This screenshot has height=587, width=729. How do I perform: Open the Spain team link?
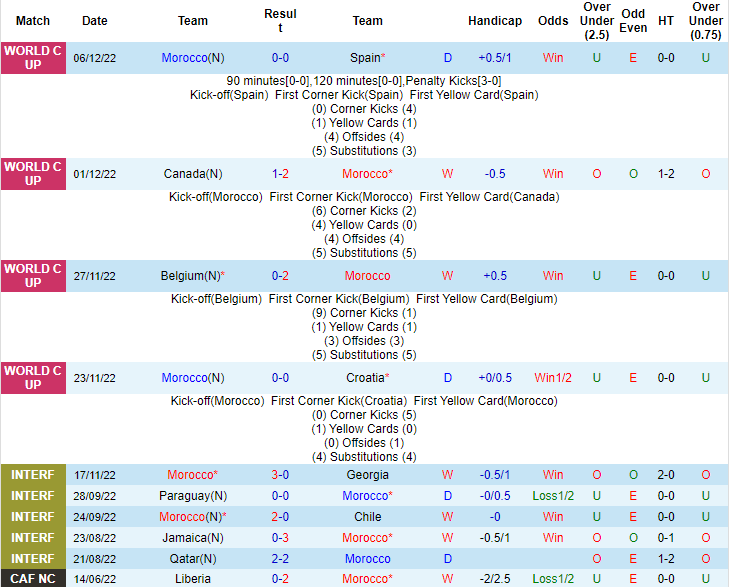[x=366, y=58]
